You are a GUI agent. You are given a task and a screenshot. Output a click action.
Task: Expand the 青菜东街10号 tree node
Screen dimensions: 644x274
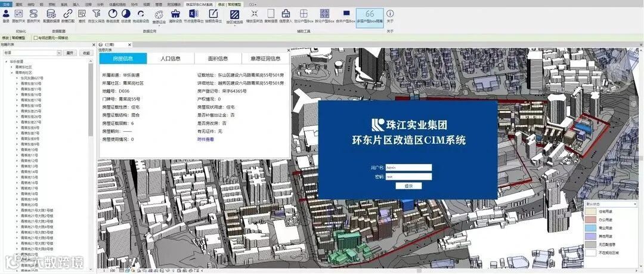(x=17, y=84)
